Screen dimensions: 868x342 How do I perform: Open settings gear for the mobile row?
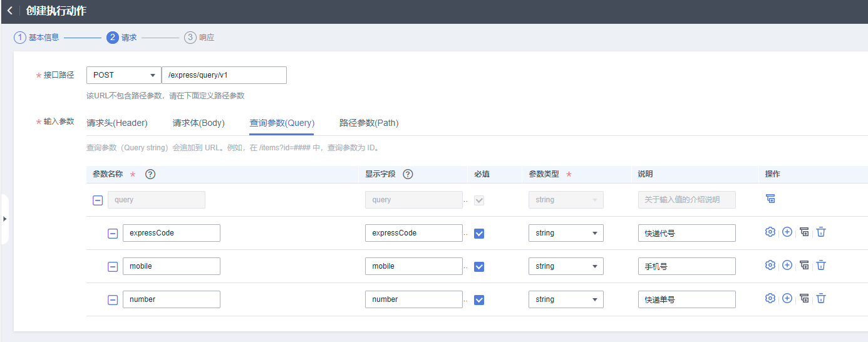pyautogui.click(x=770, y=265)
